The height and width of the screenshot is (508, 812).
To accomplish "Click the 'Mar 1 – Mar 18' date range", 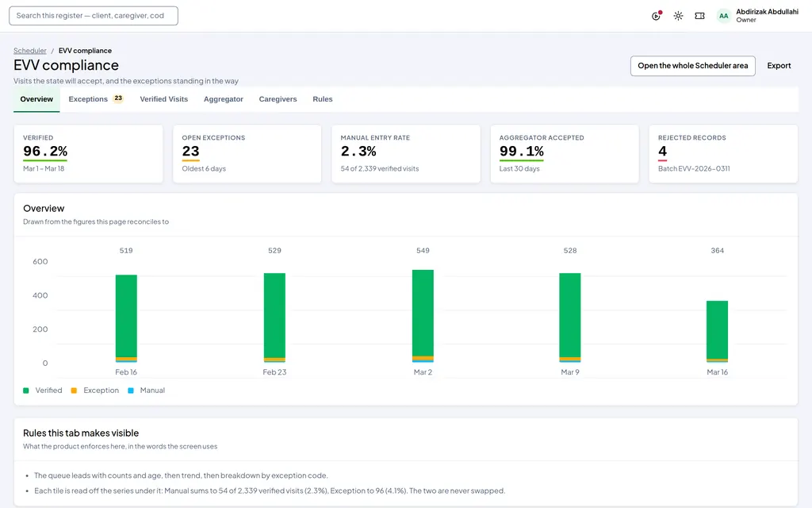I will tap(44, 168).
